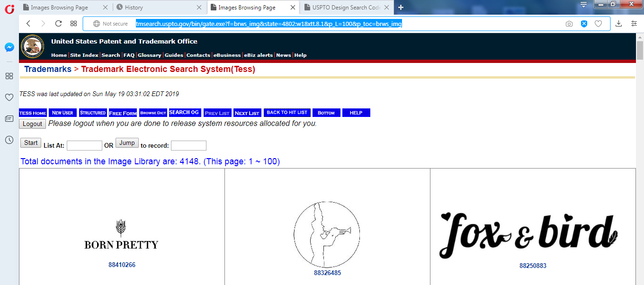
Task: Focus the to record input field
Action: 188,145
